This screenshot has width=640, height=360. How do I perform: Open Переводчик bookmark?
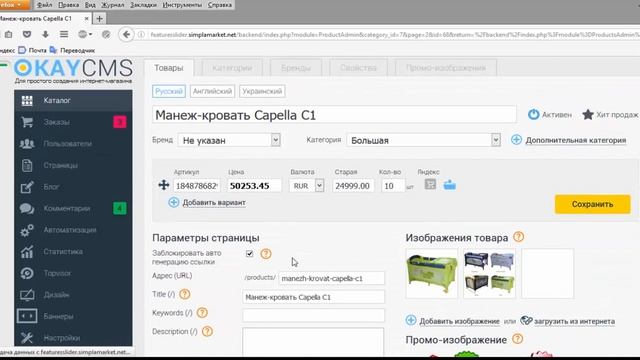click(73, 50)
